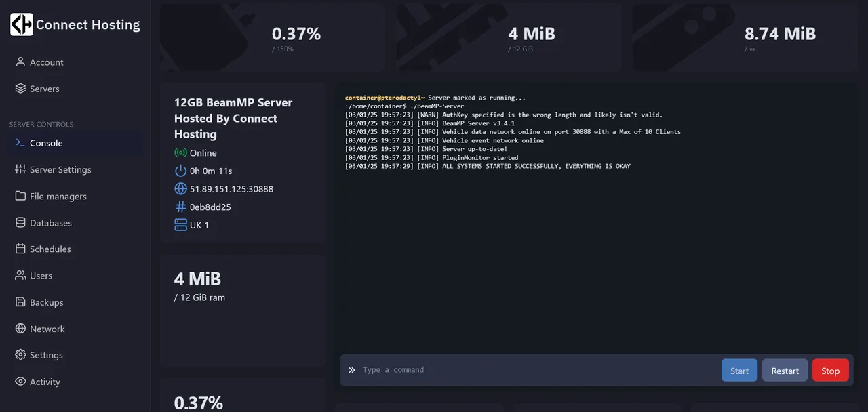The width and height of the screenshot is (868, 412).
Task: Click the 4 MiB / 12 GiB ram card
Action: pyautogui.click(x=243, y=311)
